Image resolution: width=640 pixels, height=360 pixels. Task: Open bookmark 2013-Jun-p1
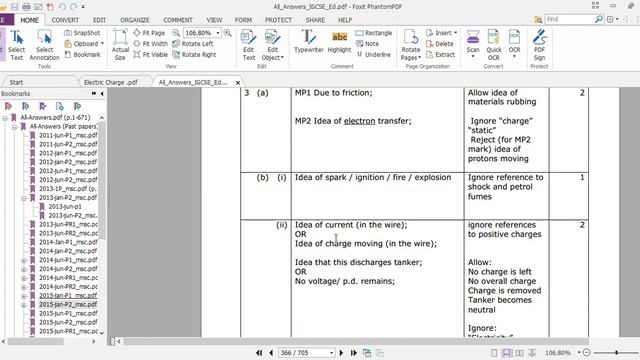[x=65, y=207]
